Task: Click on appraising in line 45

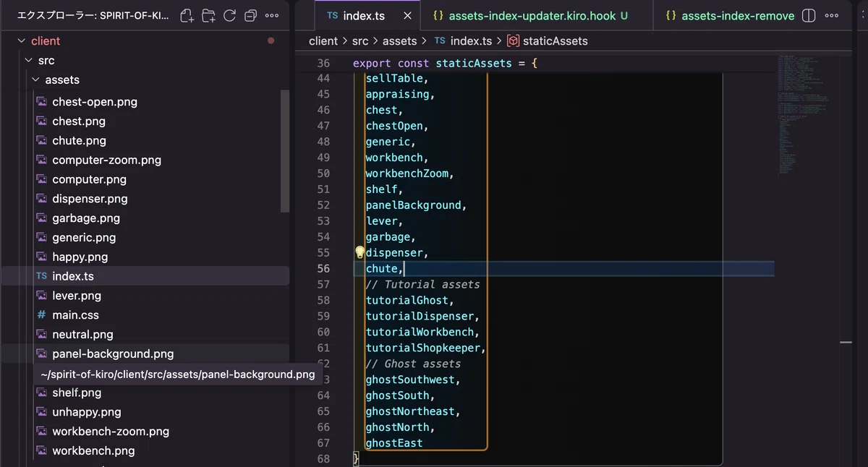Action: 397,94
